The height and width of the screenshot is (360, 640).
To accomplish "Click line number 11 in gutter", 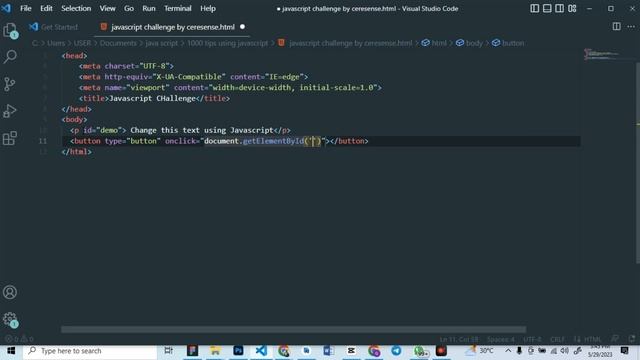I will [x=43, y=141].
